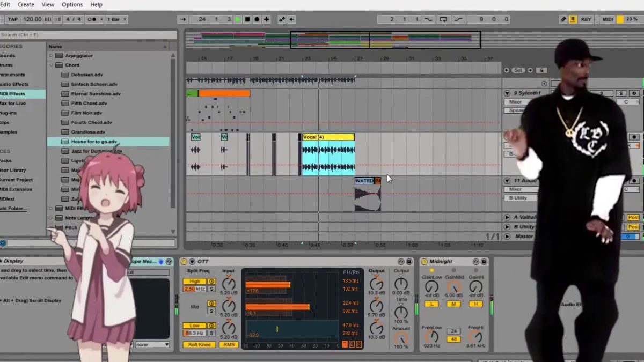Toggle the Draw Mode pencil
This screenshot has height=362, width=644.
point(563,19)
